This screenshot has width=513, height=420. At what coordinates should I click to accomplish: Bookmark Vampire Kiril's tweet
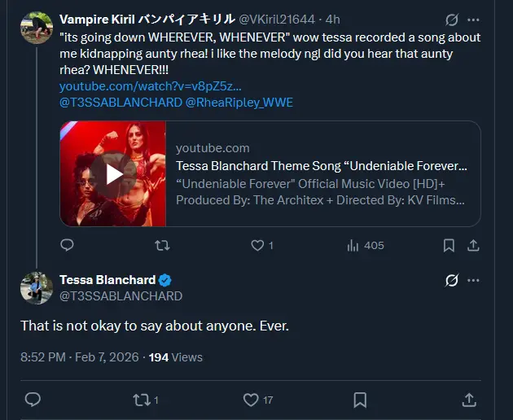[x=448, y=244]
